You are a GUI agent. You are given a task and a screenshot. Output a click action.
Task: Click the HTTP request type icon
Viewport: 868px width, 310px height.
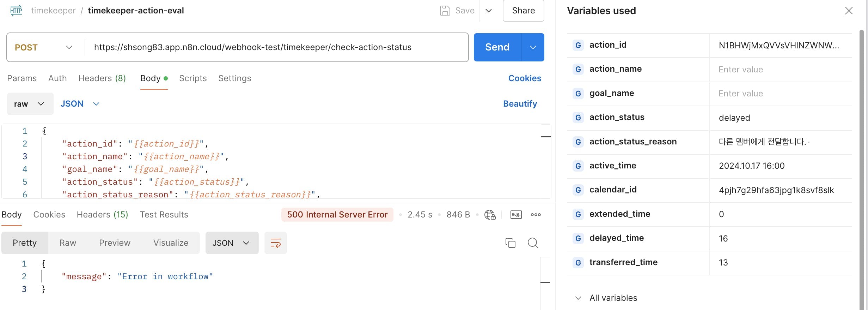coord(16,11)
